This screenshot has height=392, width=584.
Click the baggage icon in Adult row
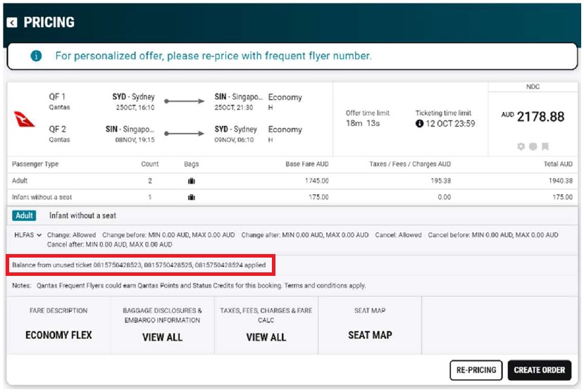[x=192, y=181]
